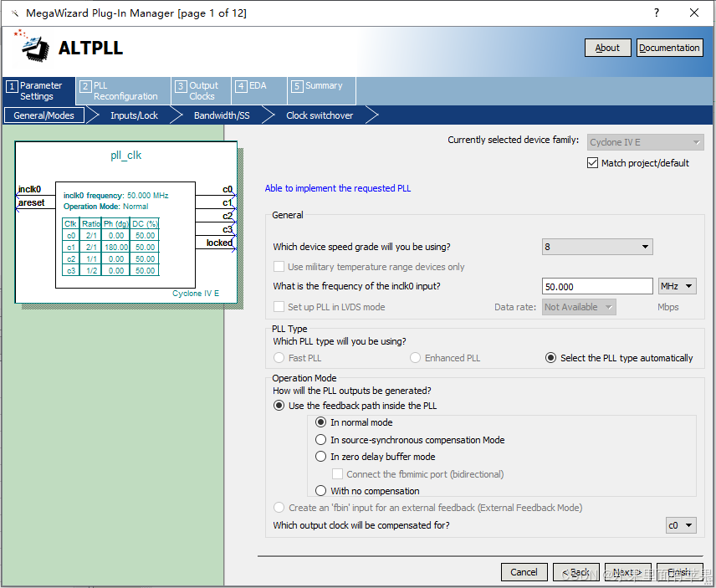
Task: Switch to PLL Reconfiguration tab
Action: pyautogui.click(x=123, y=91)
